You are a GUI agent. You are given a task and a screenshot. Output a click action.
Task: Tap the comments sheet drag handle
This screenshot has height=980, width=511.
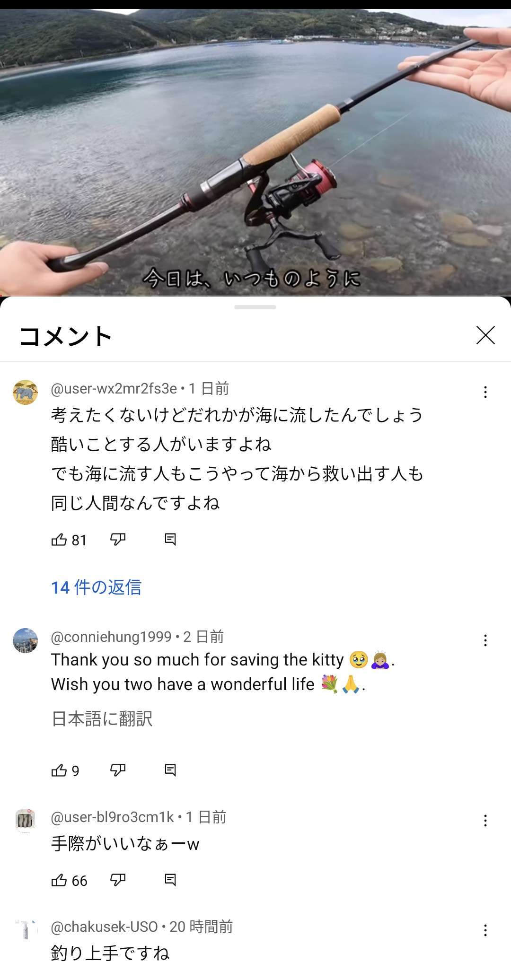point(255,307)
